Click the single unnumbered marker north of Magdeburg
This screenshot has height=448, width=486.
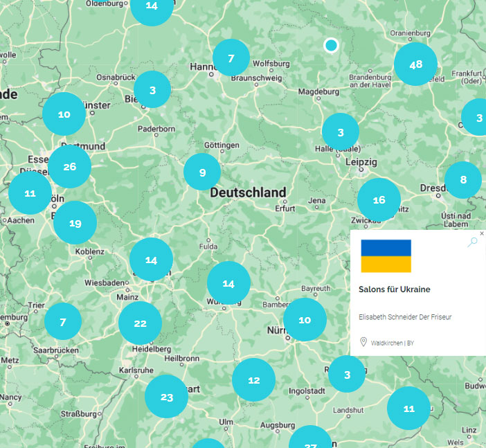(331, 46)
